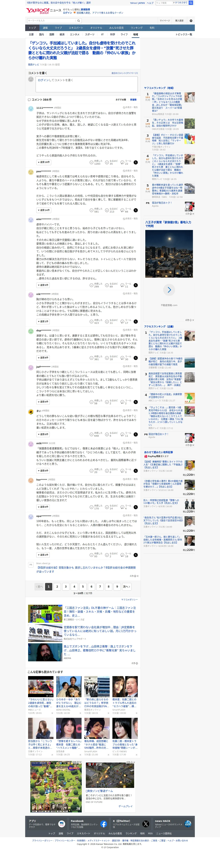This screenshot has height=868, width=220.
Task: Select the エンタメ category tab
Action: point(75,34)
